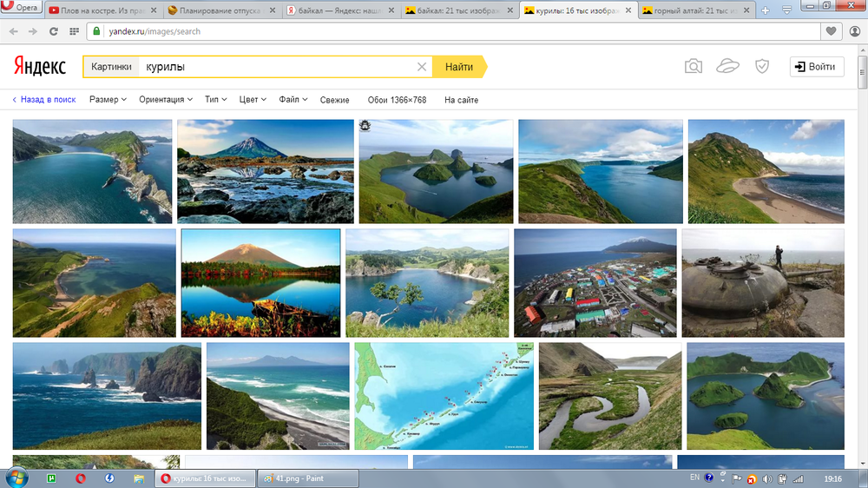
Task: Toggle the На сайте filter
Action: 461,100
